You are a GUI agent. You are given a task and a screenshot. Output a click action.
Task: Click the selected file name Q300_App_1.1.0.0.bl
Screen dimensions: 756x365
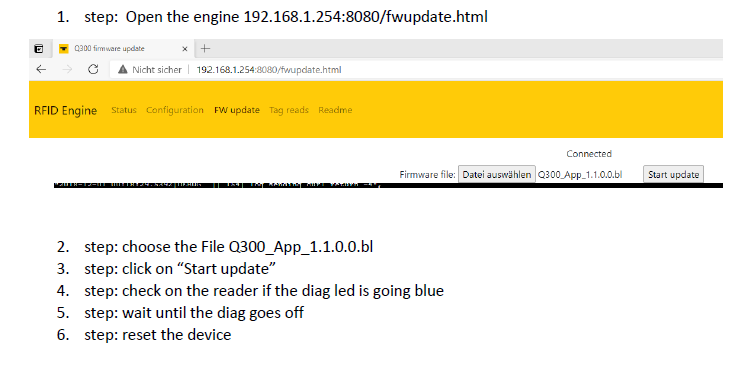point(580,175)
